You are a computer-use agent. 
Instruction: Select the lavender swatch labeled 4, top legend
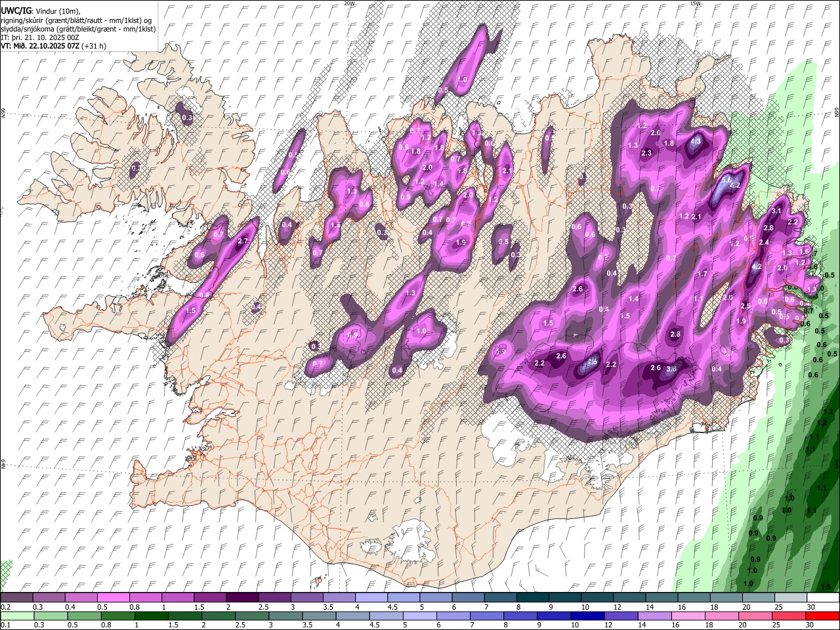coord(371,598)
